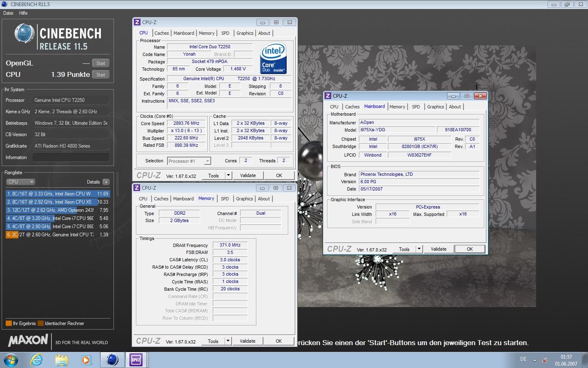This screenshot has height=368, width=588.
Task: Start the CPU benchmark
Action: 101,75
